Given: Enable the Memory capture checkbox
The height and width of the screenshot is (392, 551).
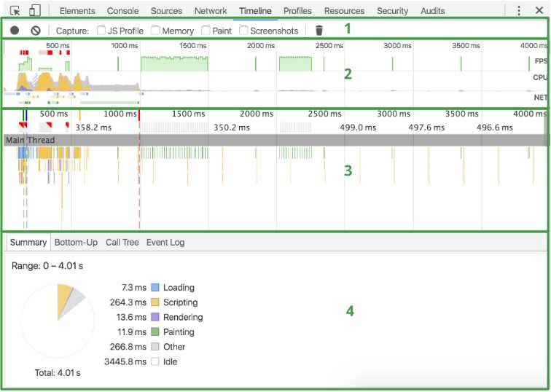Looking at the screenshot, I should click(155, 30).
